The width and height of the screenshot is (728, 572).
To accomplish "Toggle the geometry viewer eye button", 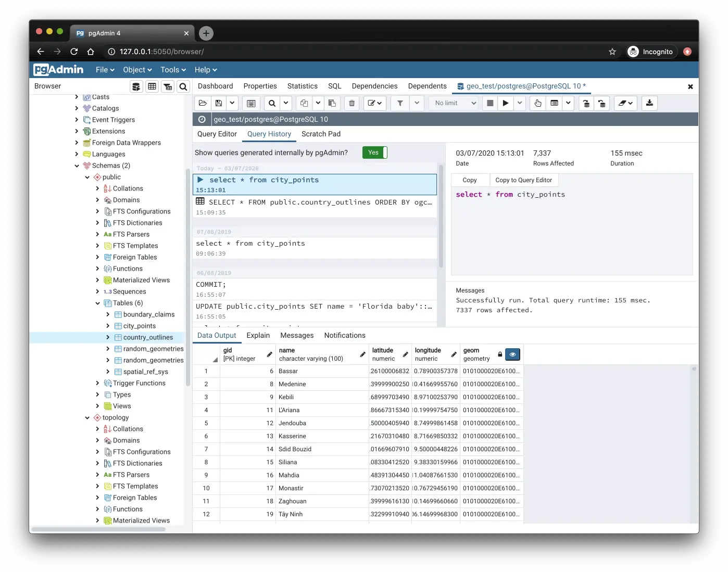I will click(513, 354).
